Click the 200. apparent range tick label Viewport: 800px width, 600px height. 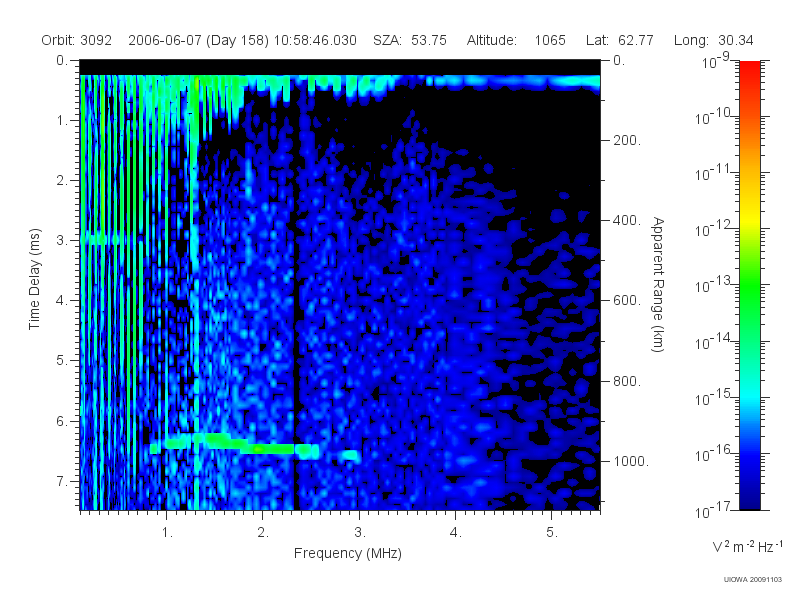[627, 140]
